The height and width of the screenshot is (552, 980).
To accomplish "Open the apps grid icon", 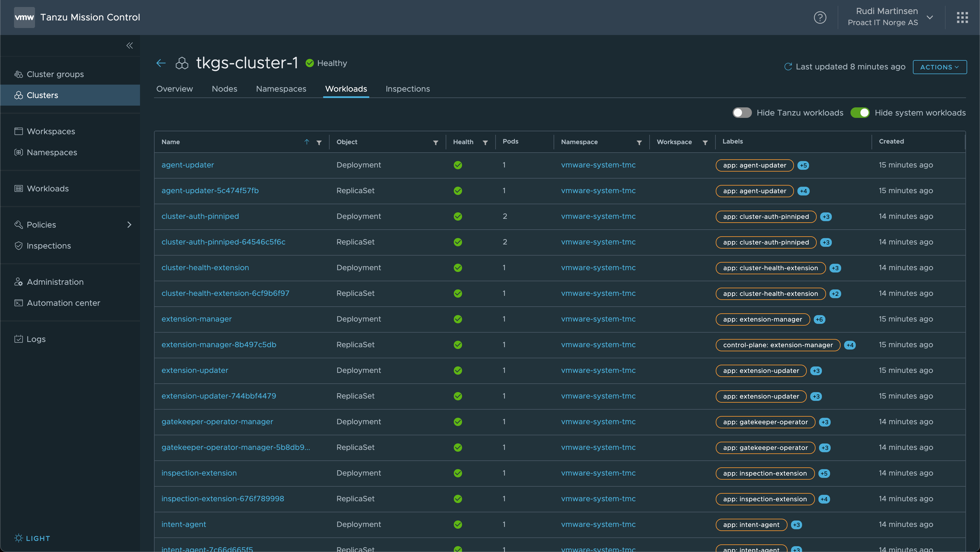I will point(962,18).
